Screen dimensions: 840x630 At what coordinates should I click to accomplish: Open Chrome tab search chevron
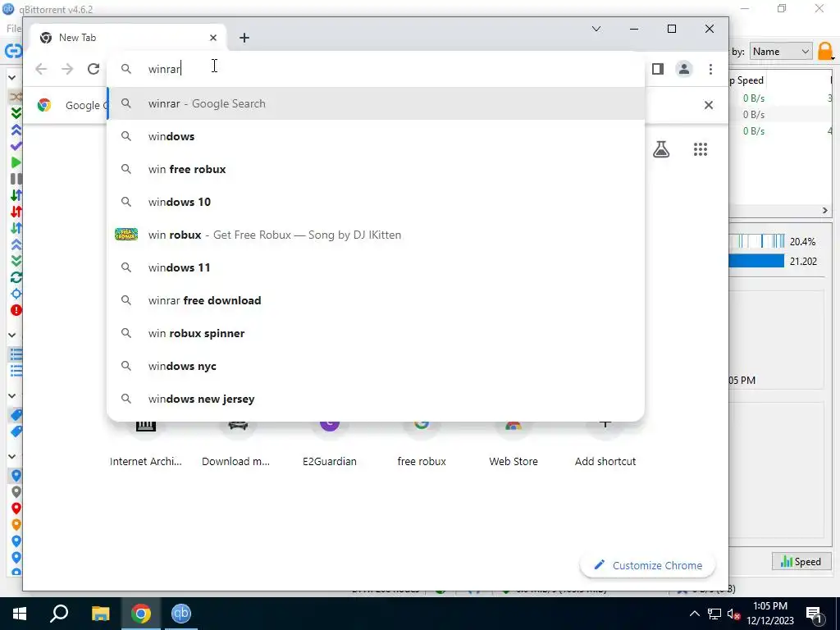point(596,29)
